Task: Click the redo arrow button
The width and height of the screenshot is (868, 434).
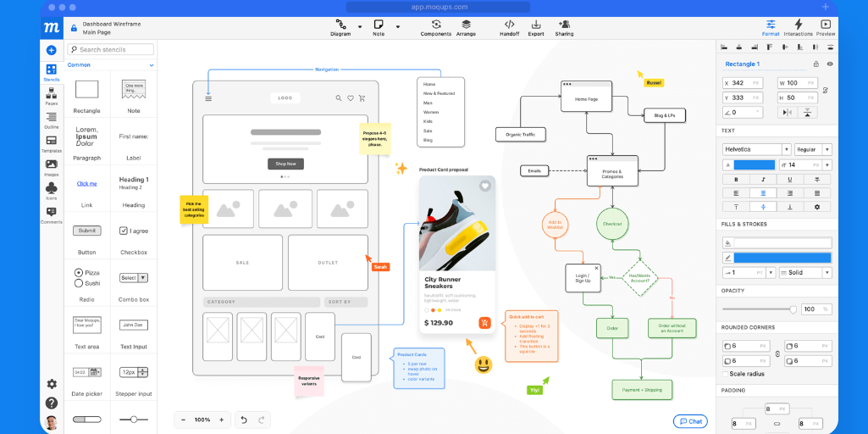Action: coord(262,420)
